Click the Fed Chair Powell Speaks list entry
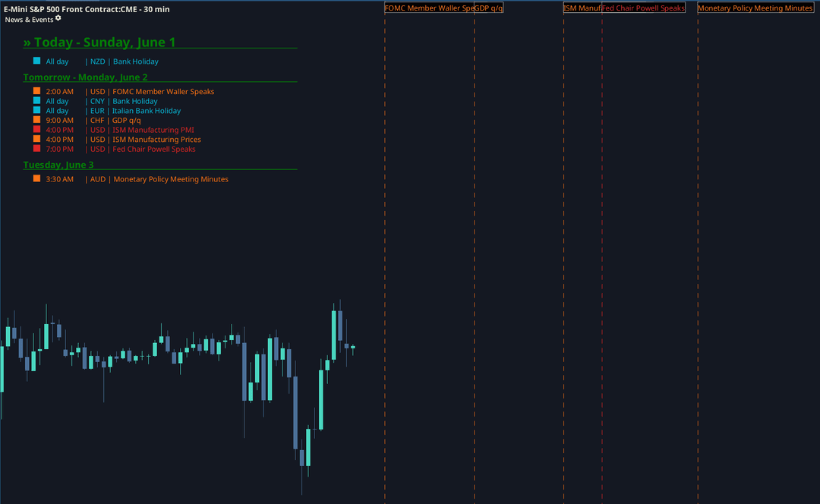The width and height of the screenshot is (820, 504). coord(115,149)
